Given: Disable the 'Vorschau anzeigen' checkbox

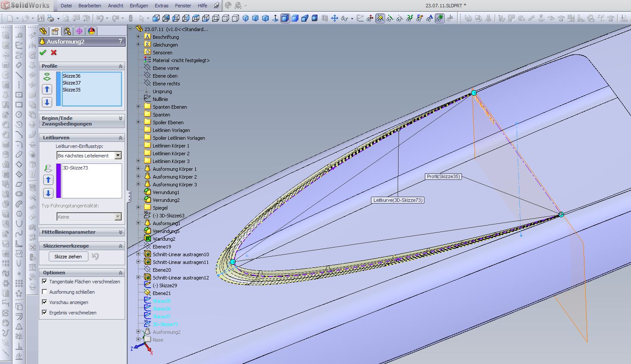Looking at the screenshot, I should 44,302.
